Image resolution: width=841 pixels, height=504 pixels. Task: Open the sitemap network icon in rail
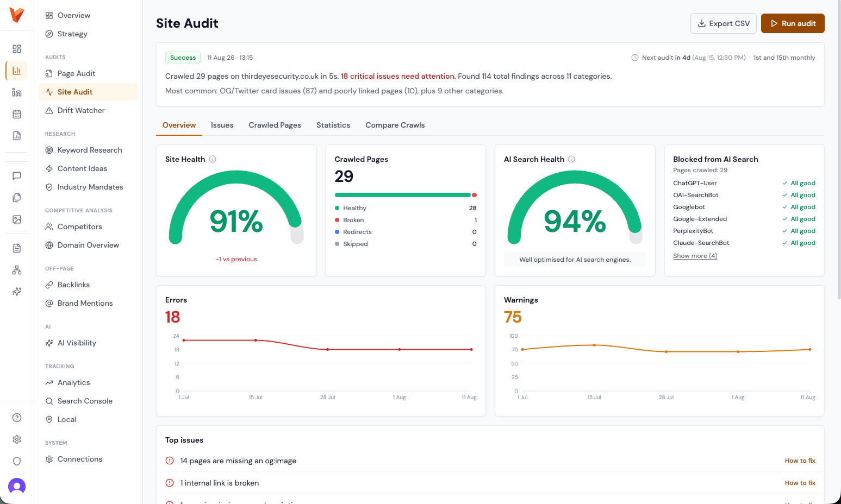click(17, 270)
